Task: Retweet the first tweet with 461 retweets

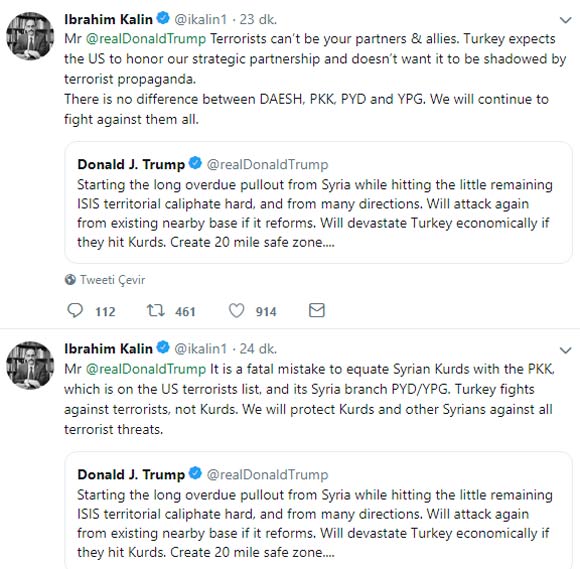Action: (155, 310)
